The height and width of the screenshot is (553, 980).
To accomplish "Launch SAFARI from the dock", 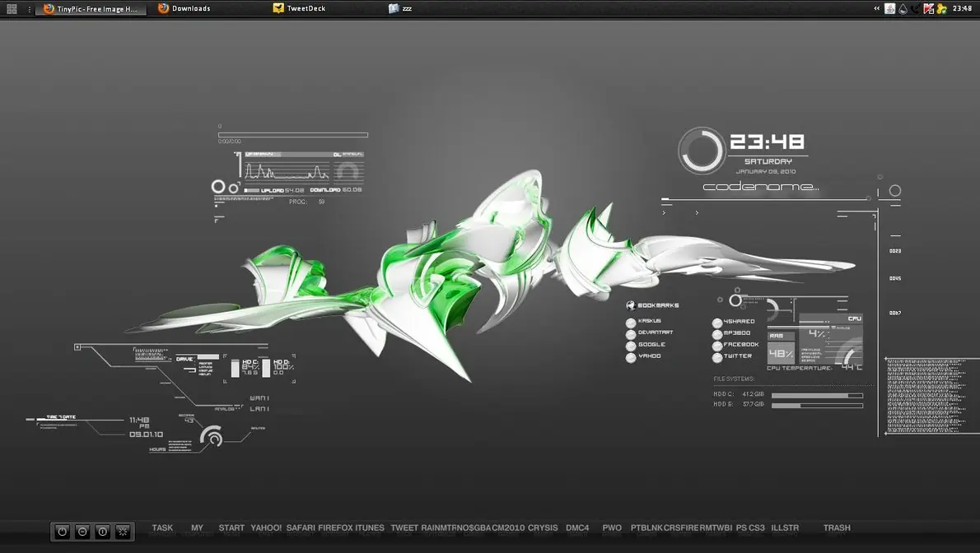I will tap(301, 528).
